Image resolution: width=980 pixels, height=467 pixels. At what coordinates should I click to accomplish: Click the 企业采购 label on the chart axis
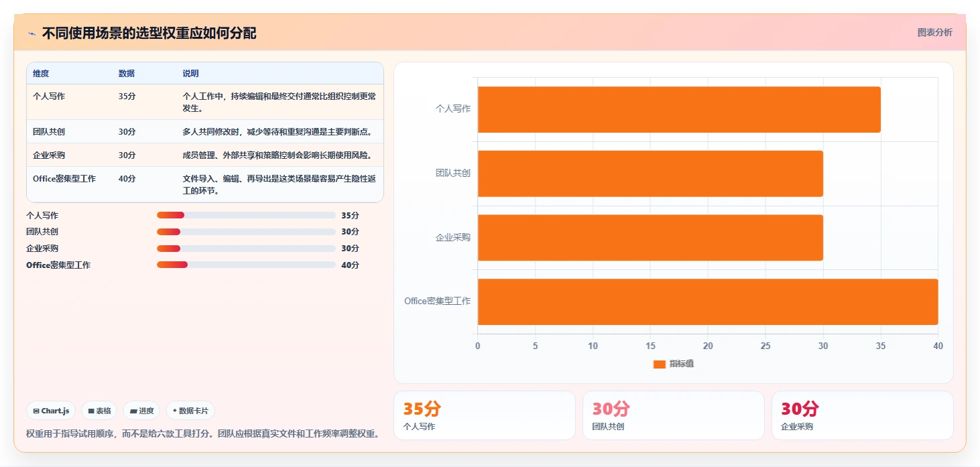coord(453,237)
